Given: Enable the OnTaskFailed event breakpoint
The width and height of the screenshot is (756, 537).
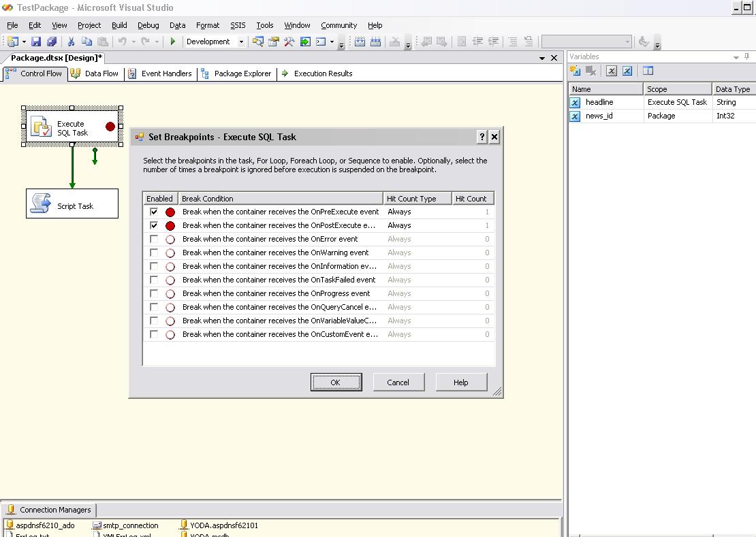Looking at the screenshot, I should click(x=154, y=280).
